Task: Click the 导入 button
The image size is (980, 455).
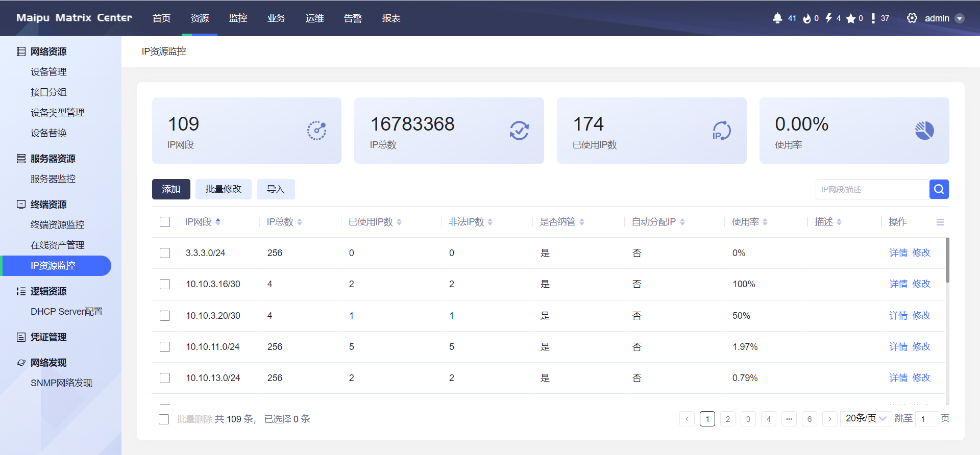Action: (x=276, y=189)
